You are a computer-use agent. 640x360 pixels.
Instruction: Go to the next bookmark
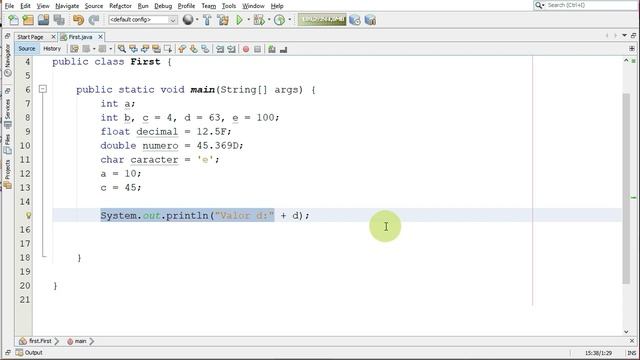(193, 49)
